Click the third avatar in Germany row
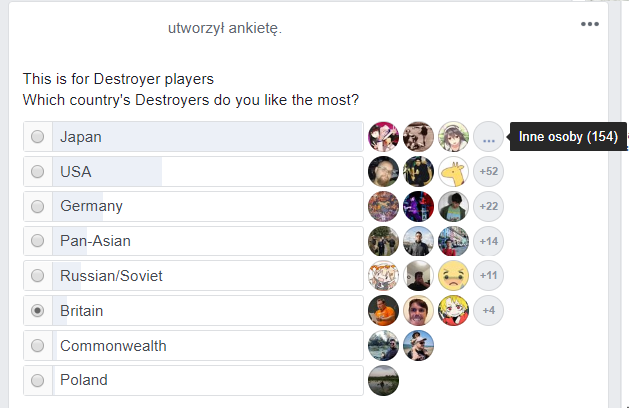Image resolution: width=629 pixels, height=408 pixels. point(454,207)
